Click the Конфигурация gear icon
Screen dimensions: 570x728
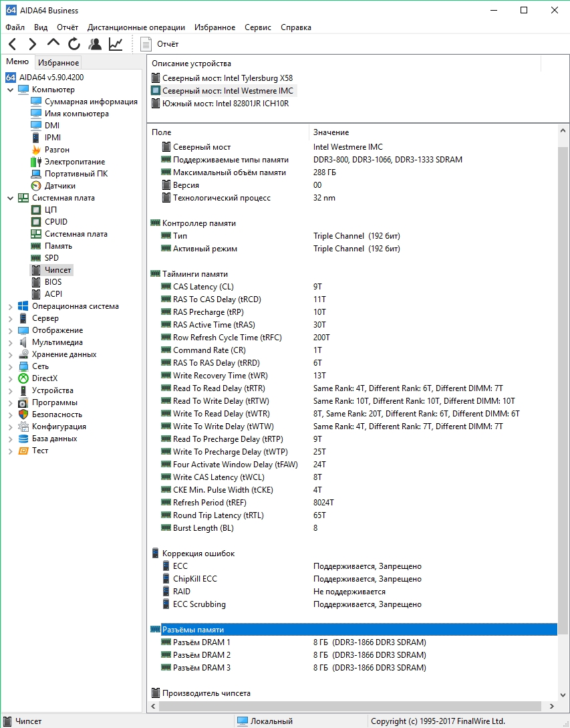click(23, 427)
